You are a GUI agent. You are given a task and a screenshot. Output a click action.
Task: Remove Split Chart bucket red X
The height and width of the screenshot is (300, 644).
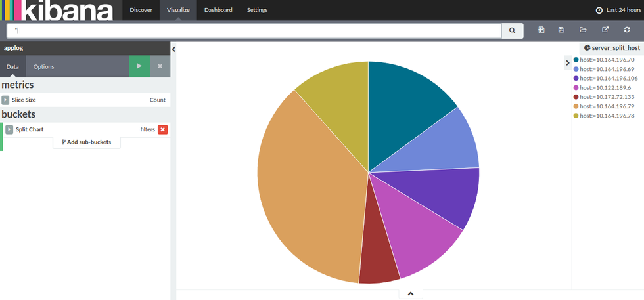(x=163, y=130)
